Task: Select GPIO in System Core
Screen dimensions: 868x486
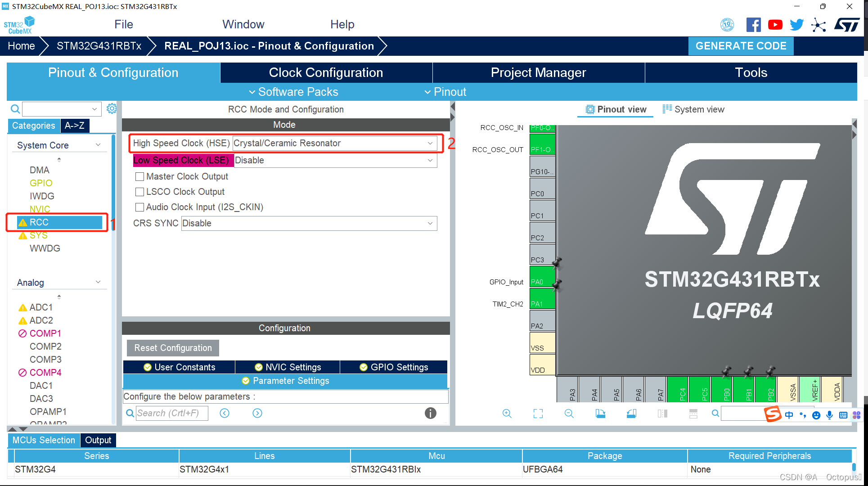Action: tap(41, 183)
